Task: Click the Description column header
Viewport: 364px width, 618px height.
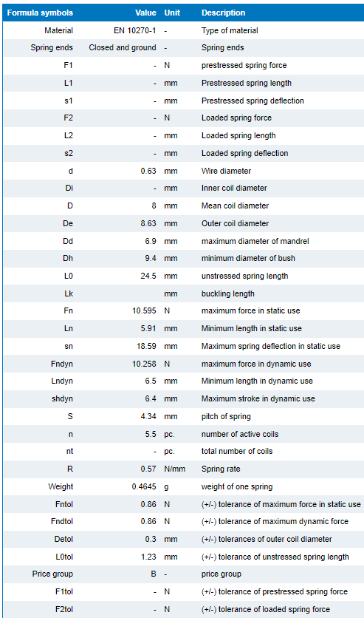Action: (223, 13)
